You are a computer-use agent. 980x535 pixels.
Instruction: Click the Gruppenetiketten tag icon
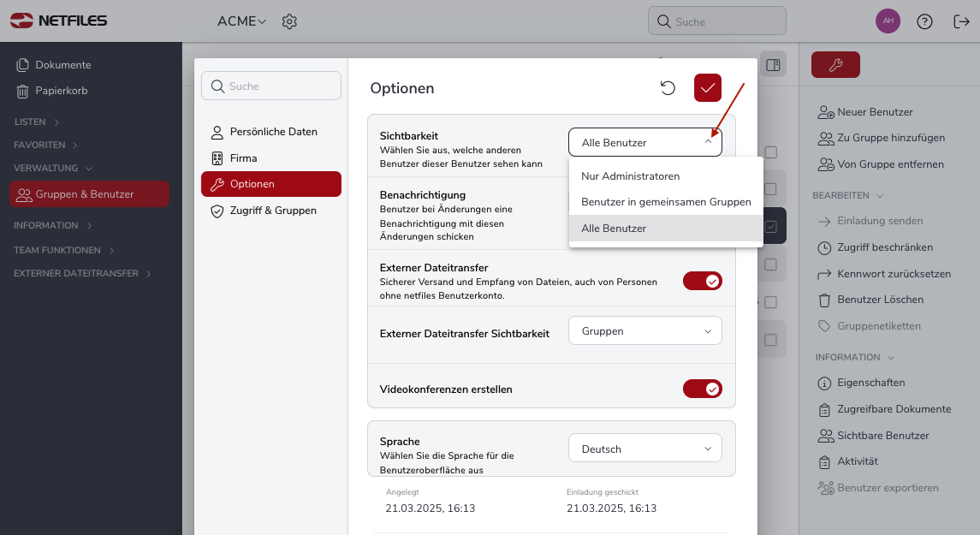[824, 326]
